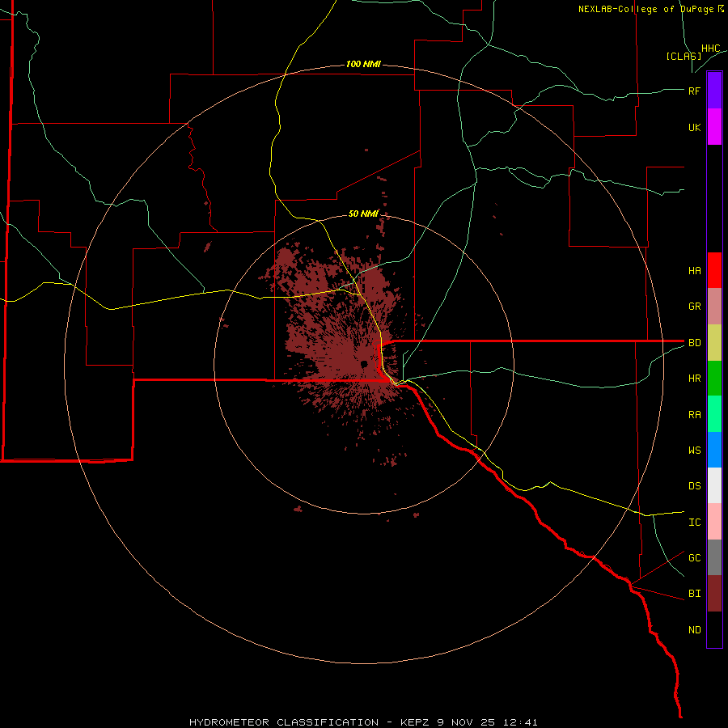Click the red HA legend color swatch

click(714, 270)
